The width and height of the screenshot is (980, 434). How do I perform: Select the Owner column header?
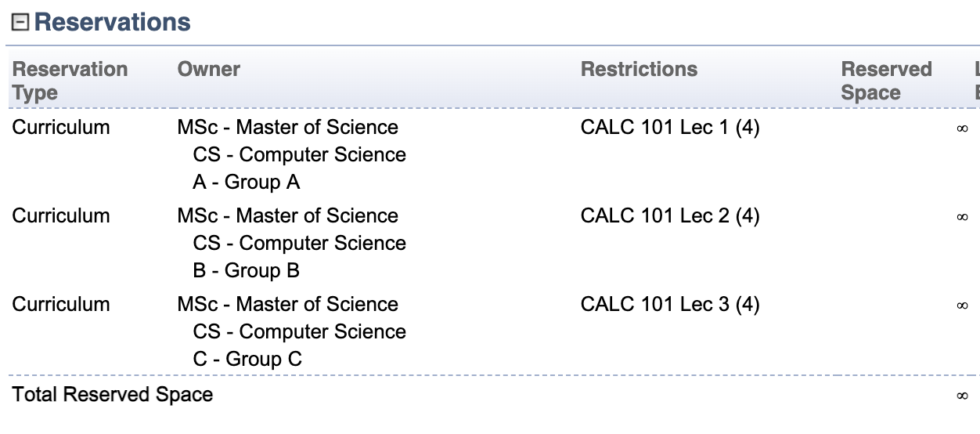pyautogui.click(x=209, y=69)
